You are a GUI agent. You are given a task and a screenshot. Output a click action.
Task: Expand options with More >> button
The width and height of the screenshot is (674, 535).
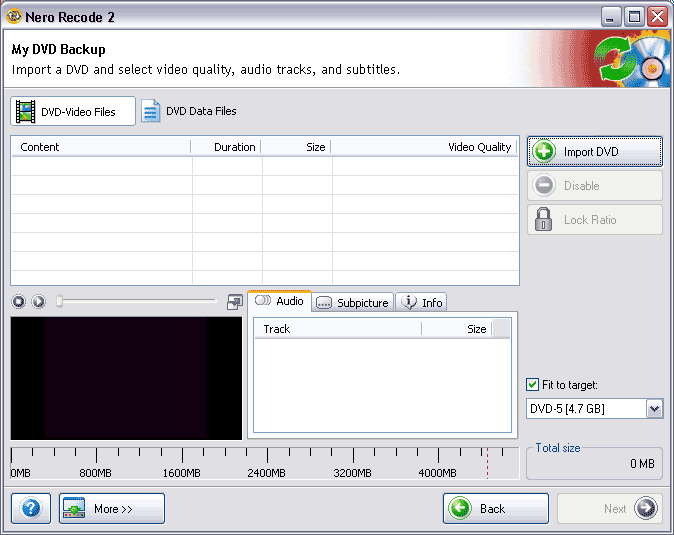click(x=112, y=508)
